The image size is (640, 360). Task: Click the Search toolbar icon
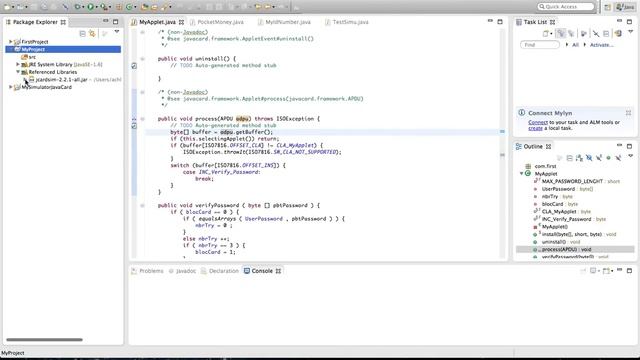click(x=164, y=7)
